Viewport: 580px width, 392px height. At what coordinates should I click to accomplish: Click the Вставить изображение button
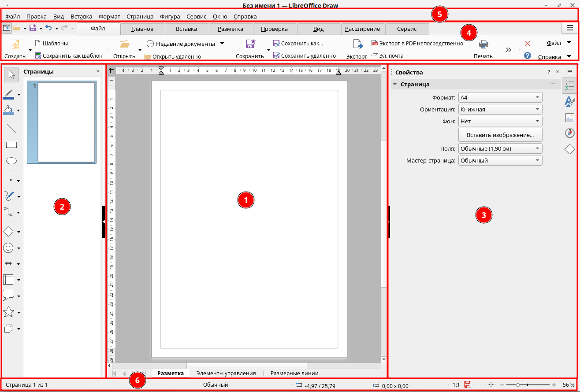coord(500,135)
